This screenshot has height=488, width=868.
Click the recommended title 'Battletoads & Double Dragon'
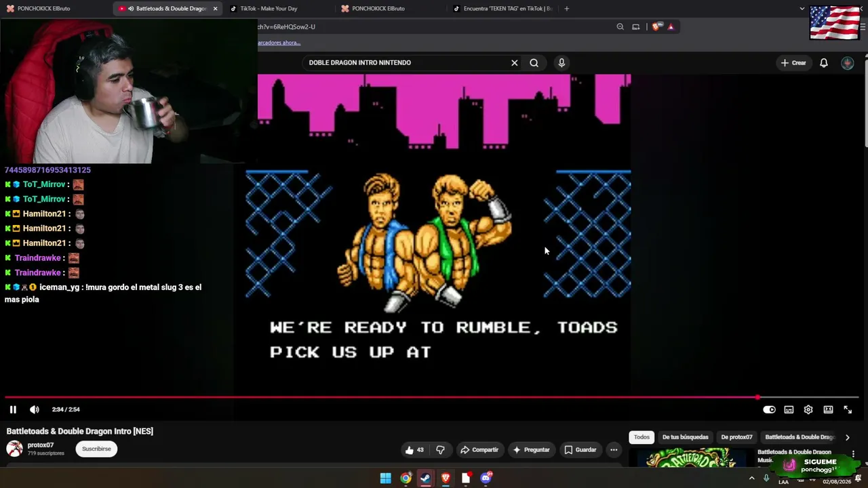tap(794, 452)
